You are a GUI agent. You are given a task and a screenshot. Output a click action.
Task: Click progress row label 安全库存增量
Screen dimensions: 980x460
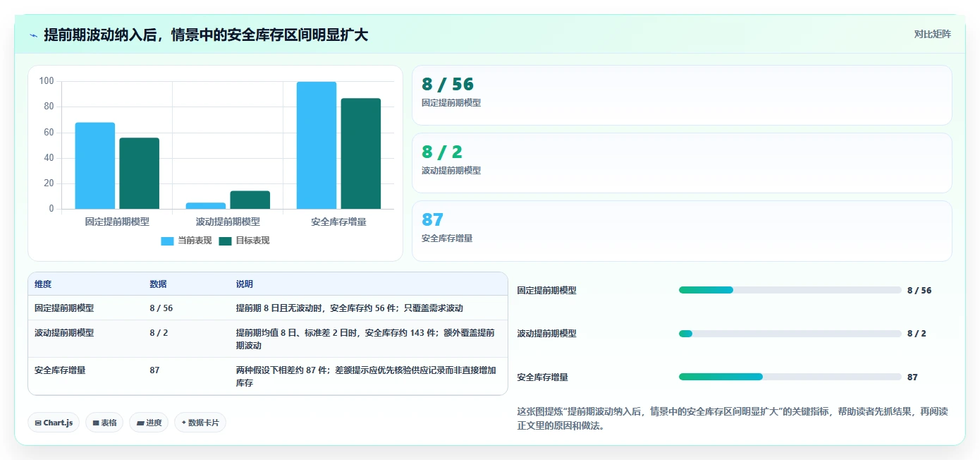click(x=542, y=377)
